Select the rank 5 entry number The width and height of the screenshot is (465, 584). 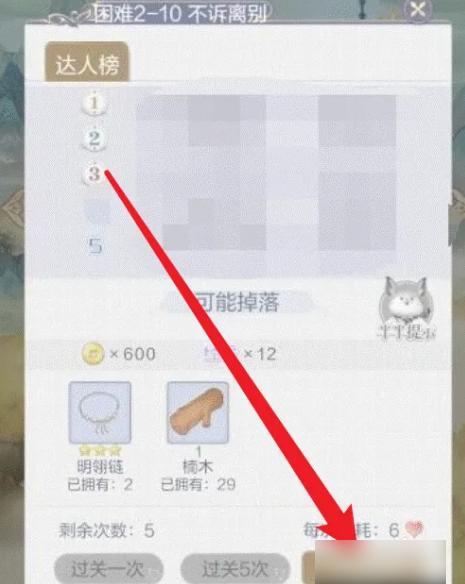coord(95,246)
